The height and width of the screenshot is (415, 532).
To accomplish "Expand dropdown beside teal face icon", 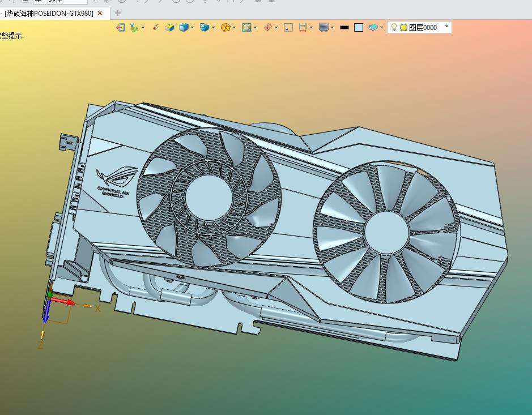I will [x=382, y=28].
